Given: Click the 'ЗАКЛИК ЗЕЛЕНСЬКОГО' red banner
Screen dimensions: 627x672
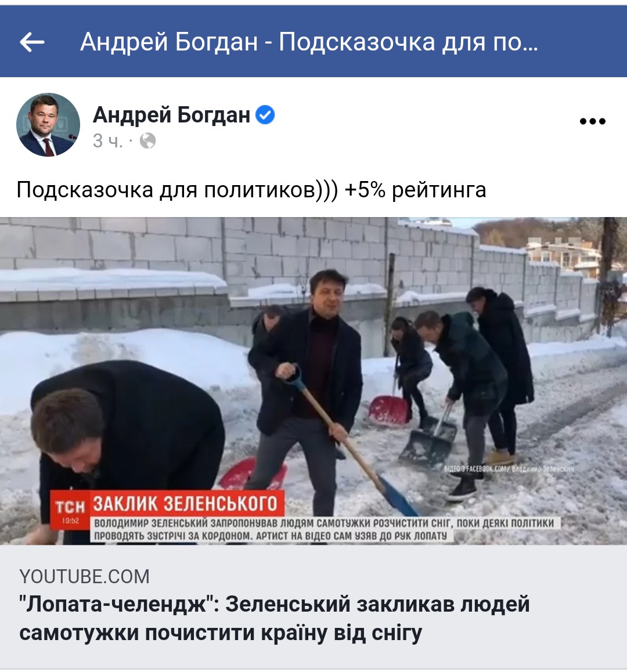Looking at the screenshot, I should pos(185,504).
